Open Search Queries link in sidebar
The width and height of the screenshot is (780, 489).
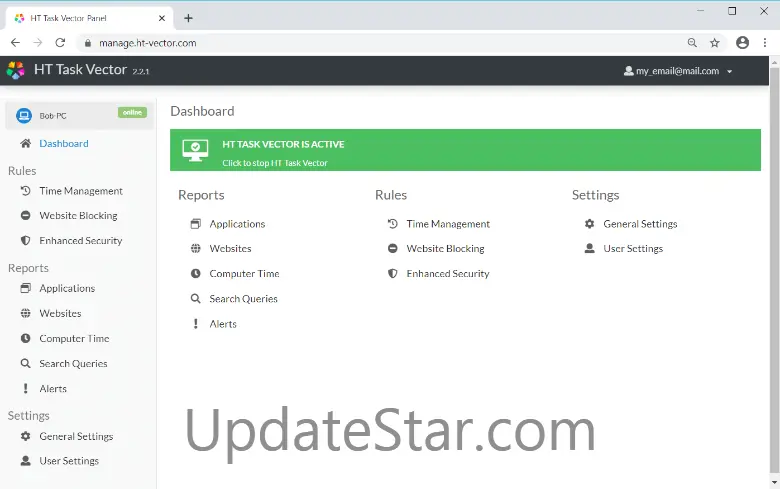click(73, 364)
